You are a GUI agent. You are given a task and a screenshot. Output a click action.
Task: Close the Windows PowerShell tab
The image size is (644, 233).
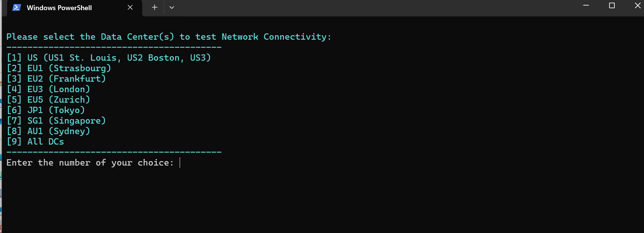[x=130, y=7]
